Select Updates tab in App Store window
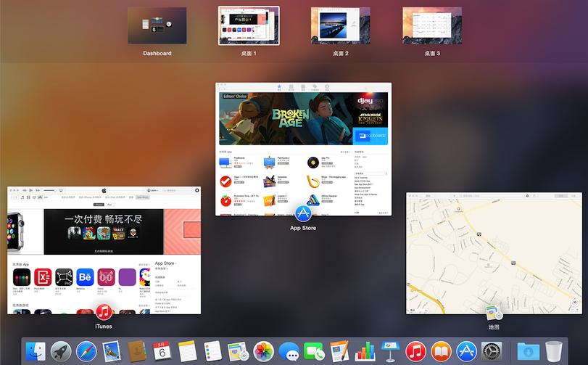 point(326,87)
